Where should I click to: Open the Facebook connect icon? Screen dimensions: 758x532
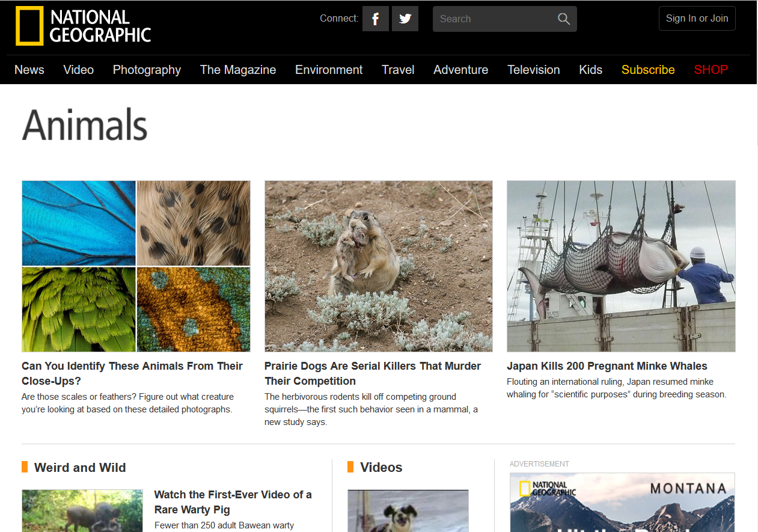376,19
